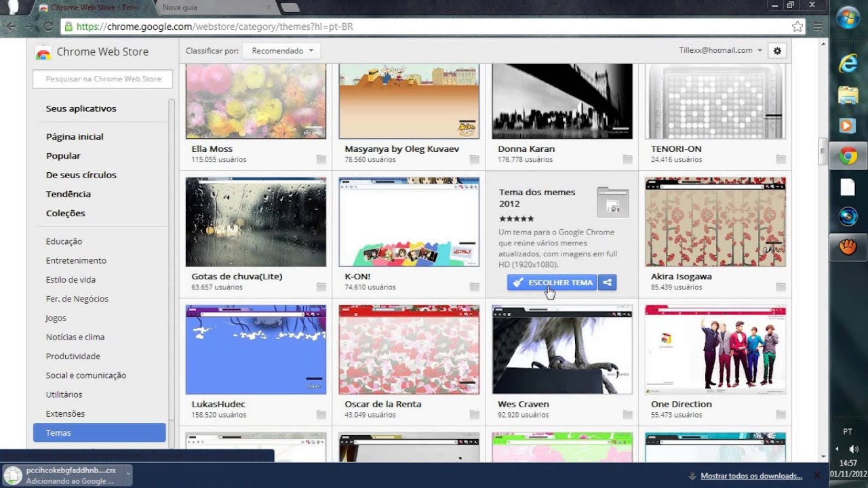This screenshot has width=868, height=488.
Task: Click the browser back arrow
Action: pos(12,26)
